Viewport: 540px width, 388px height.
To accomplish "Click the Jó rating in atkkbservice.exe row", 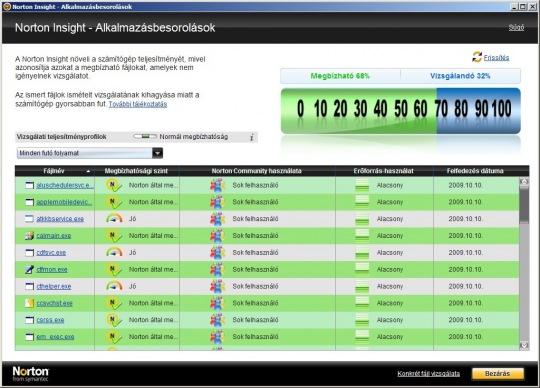I will pos(133,219).
